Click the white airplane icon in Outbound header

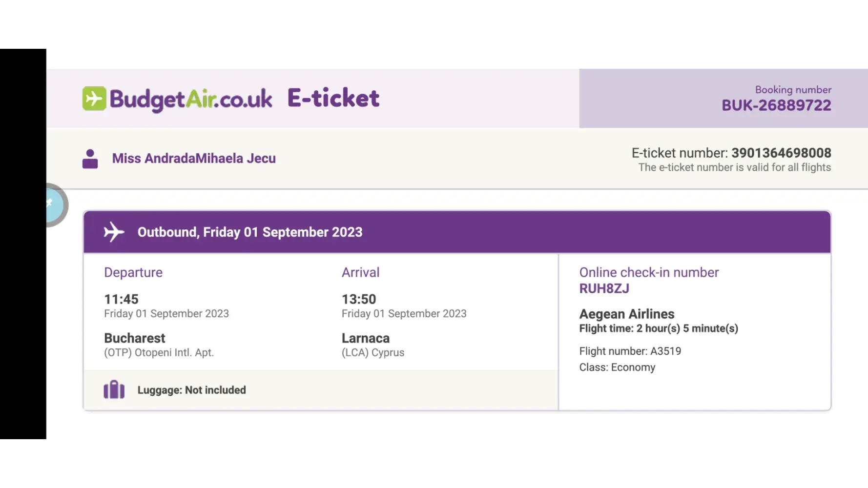point(114,232)
